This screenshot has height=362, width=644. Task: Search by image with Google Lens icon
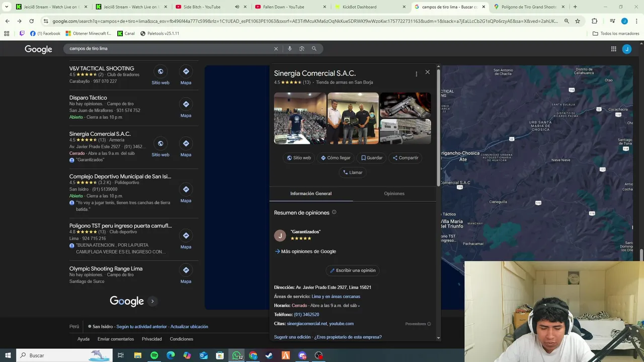(302, 49)
